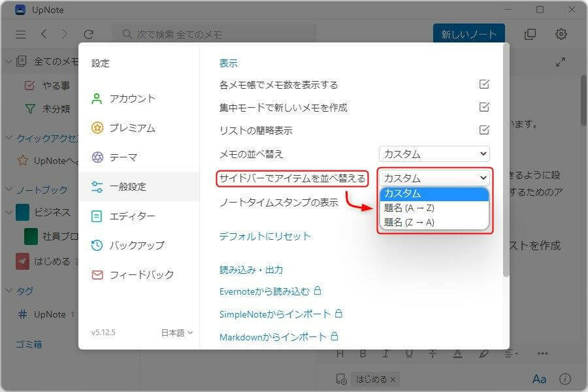Collapse the 全てのメモ chevron
Image resolution: width=588 pixels, height=392 pixels.
pos(9,61)
